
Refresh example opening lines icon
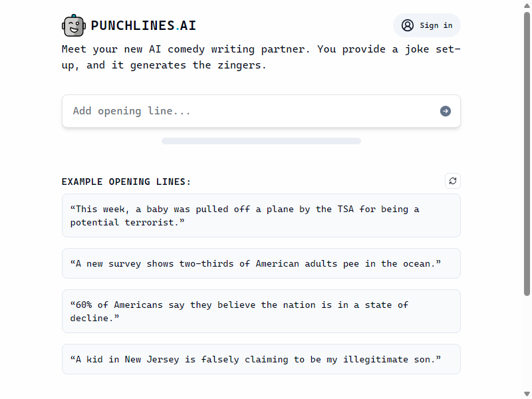[x=453, y=181]
